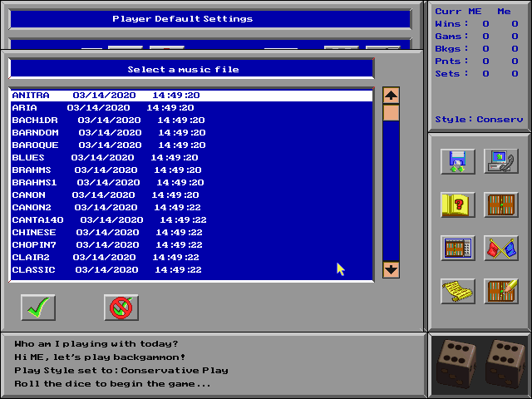This screenshot has height=399, width=532.
Task: Select the CHOPIN7 music file
Action: pyautogui.click(x=192, y=245)
